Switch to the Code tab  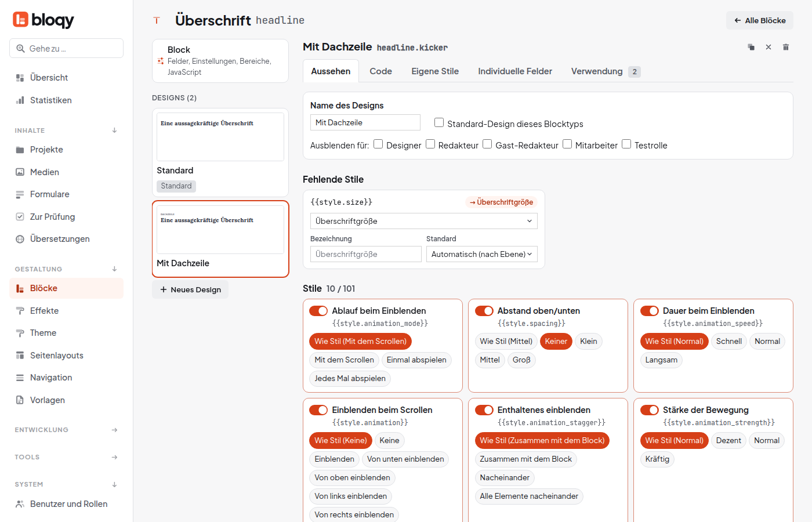(x=381, y=71)
